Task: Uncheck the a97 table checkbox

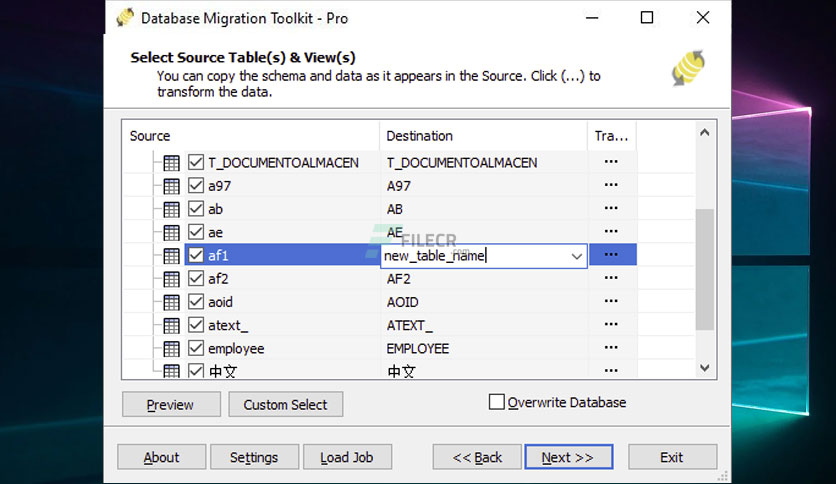Action: coord(196,185)
